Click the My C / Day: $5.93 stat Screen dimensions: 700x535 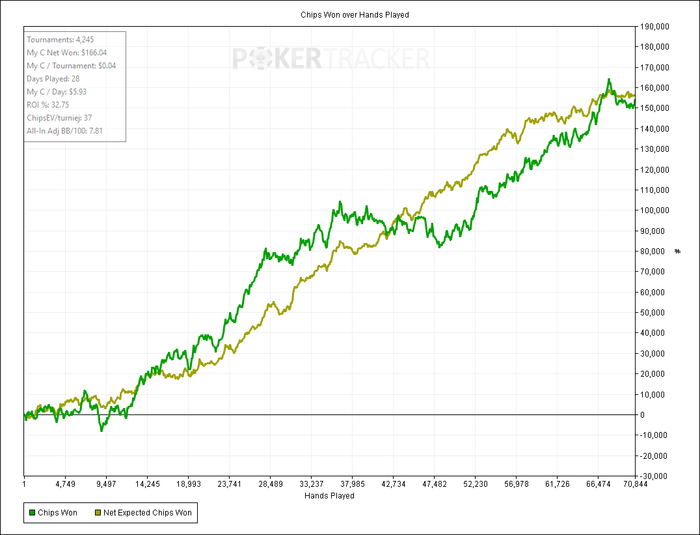57,92
